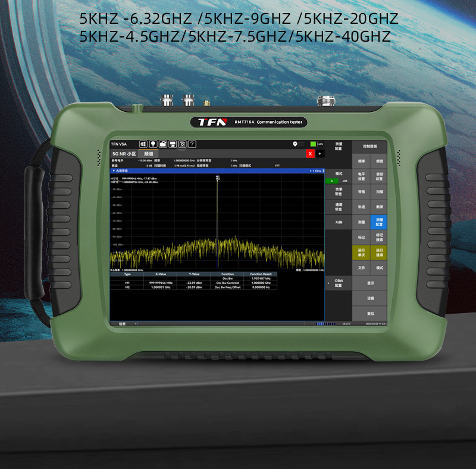476x469 pixels.
Task: Open the 频宽 span button
Action: coord(379,161)
